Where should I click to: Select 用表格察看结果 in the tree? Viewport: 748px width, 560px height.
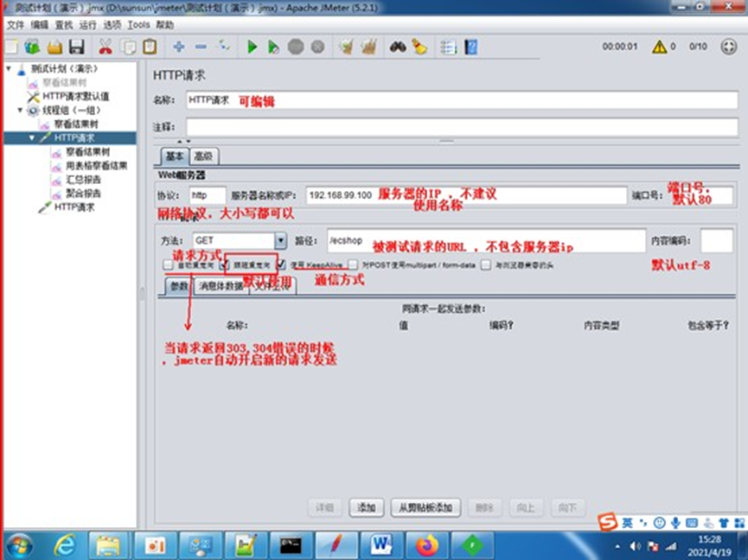click(96, 166)
